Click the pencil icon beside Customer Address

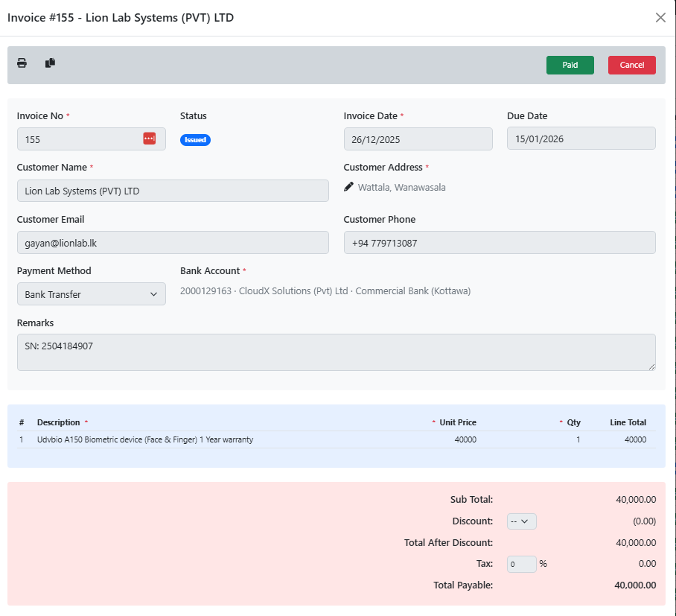point(348,186)
